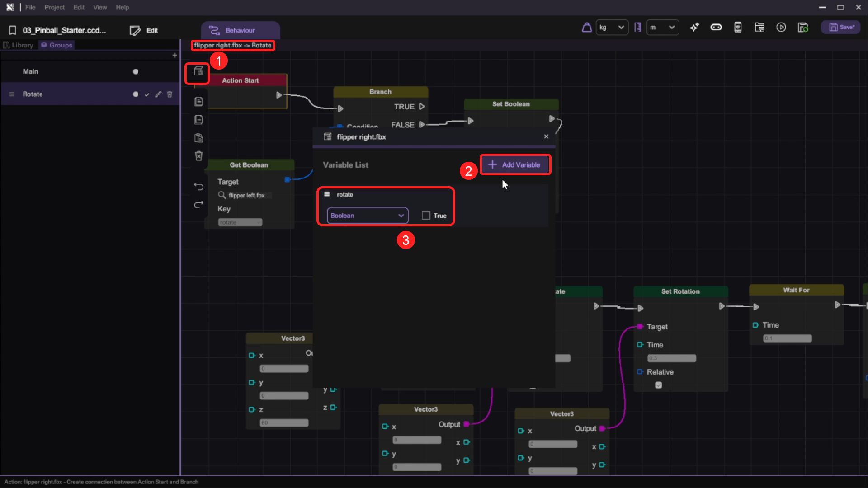Click the VR headset icon in the top toolbar

point(716,28)
